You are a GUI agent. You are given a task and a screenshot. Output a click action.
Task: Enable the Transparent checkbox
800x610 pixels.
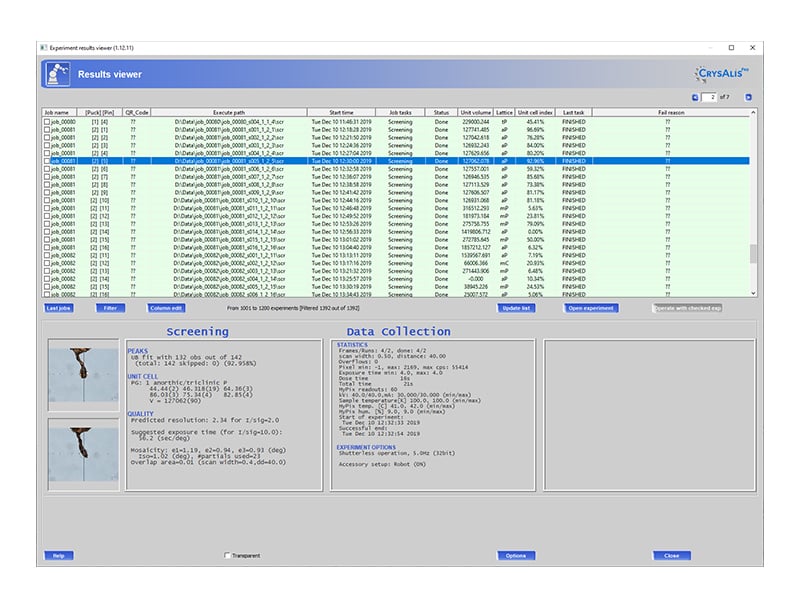tap(227, 555)
